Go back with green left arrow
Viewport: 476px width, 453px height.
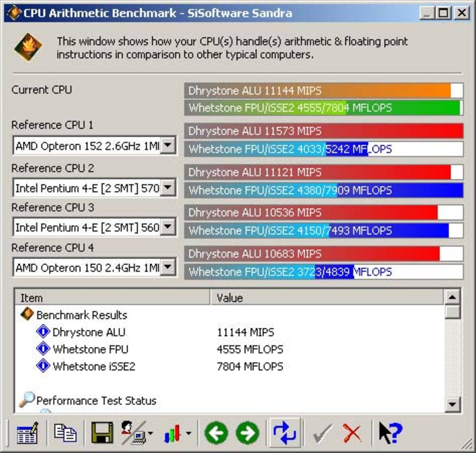tap(216, 433)
